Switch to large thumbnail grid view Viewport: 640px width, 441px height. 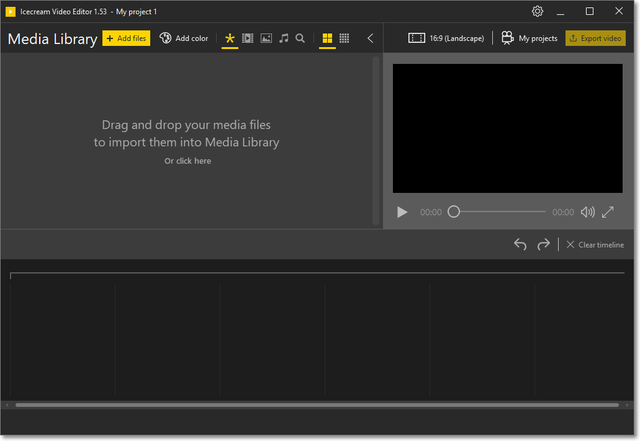click(327, 38)
